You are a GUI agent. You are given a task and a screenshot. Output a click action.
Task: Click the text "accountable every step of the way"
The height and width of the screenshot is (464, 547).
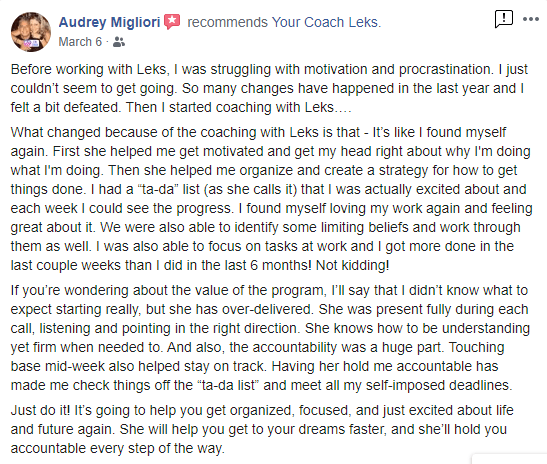pyautogui.click(x=118, y=449)
